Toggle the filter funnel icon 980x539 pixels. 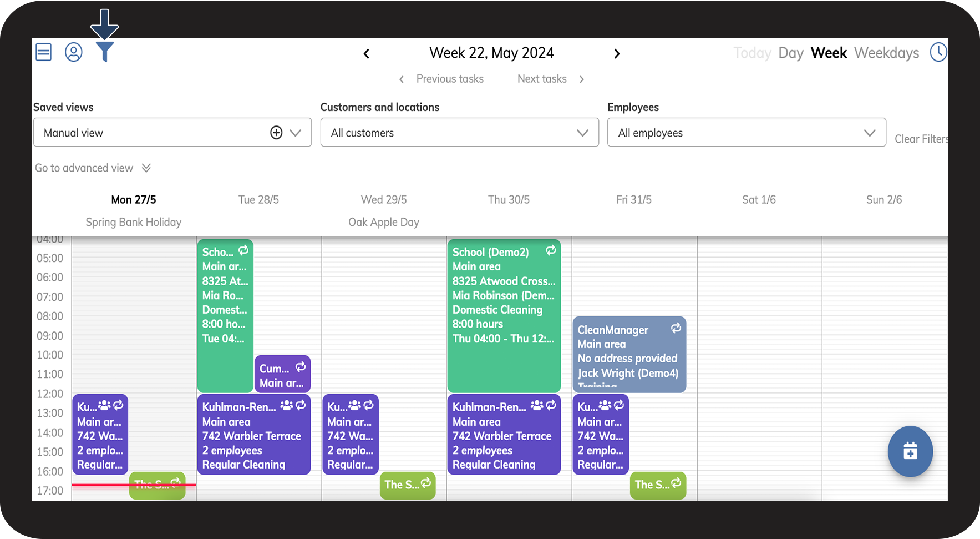[104, 52]
